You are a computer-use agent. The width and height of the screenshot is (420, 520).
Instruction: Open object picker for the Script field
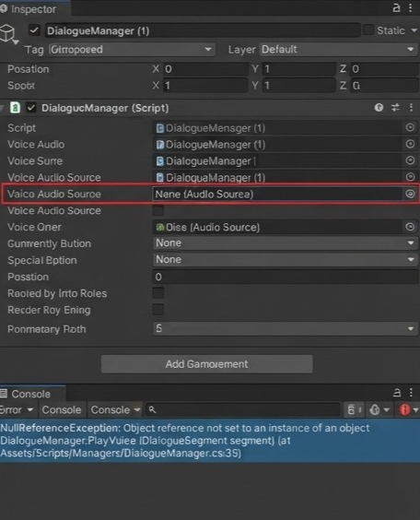point(410,127)
